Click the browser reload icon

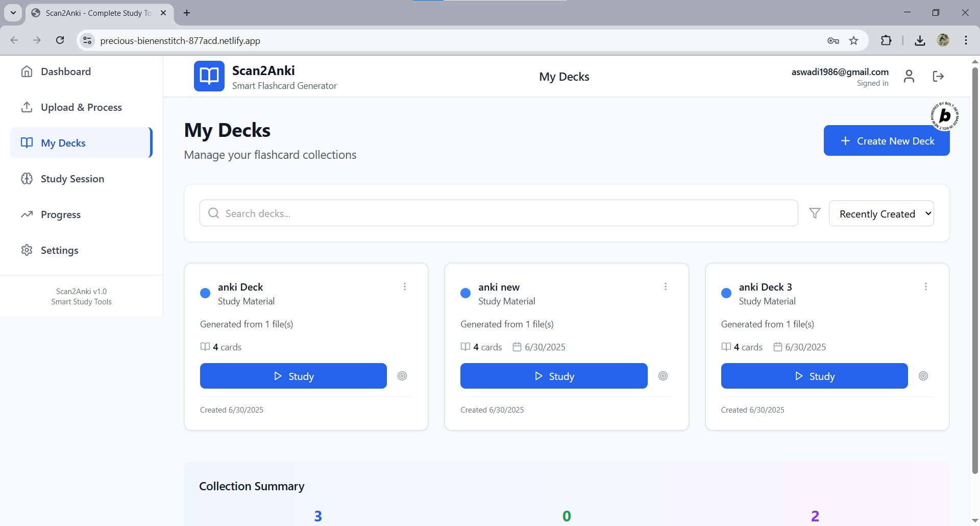(60, 40)
